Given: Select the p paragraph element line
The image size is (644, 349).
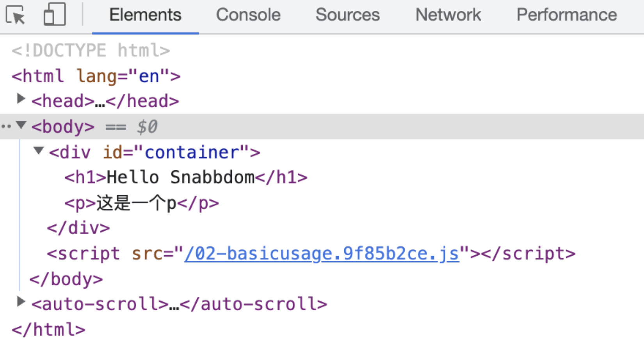Looking at the screenshot, I should click(x=141, y=203).
